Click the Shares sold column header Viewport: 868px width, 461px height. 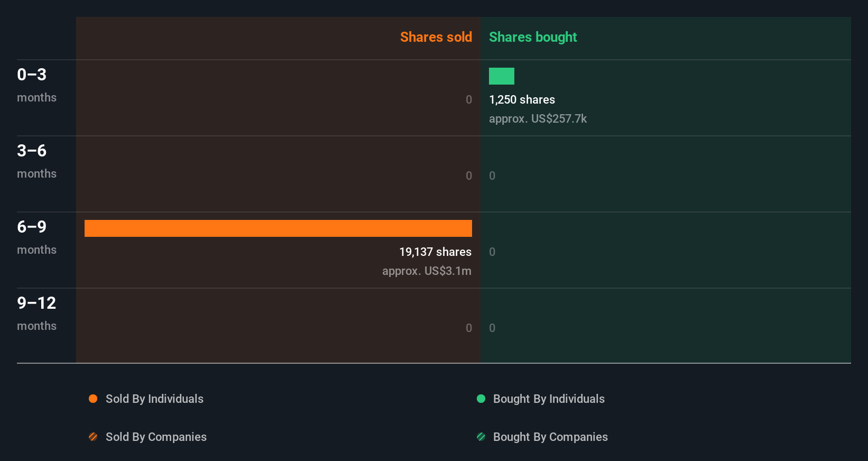[x=436, y=37]
